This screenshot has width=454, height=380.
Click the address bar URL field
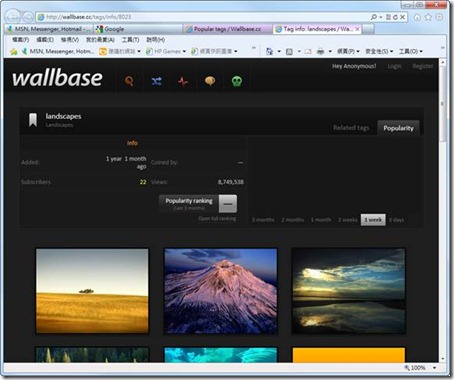pyautogui.click(x=203, y=17)
